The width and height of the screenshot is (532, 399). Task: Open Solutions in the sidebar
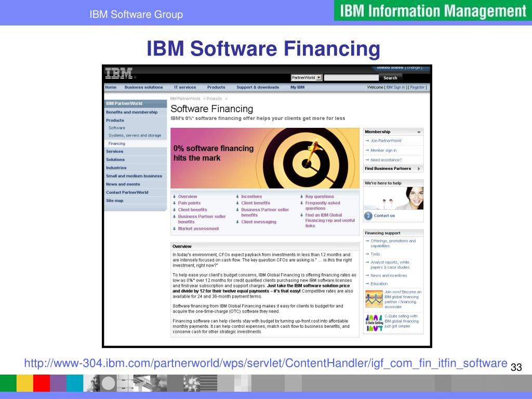[x=136, y=159]
